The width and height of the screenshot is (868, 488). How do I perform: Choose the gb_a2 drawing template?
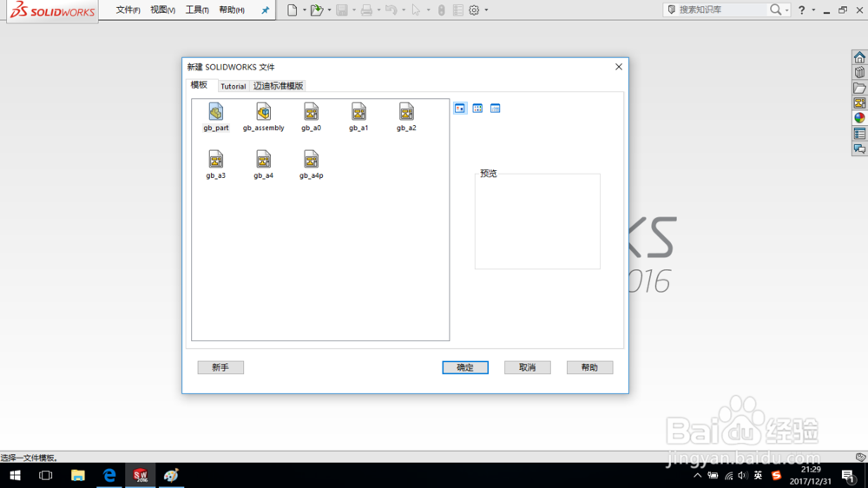point(406,117)
